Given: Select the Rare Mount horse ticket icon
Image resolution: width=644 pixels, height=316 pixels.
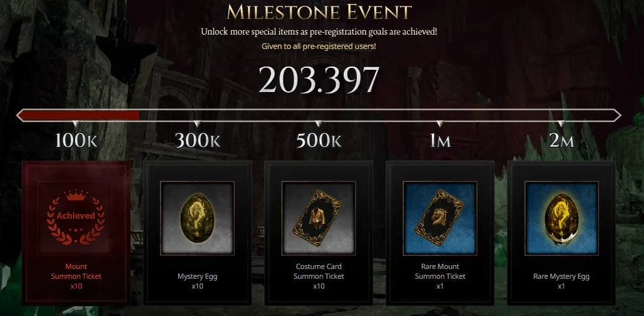Looking at the screenshot, I should [x=440, y=218].
